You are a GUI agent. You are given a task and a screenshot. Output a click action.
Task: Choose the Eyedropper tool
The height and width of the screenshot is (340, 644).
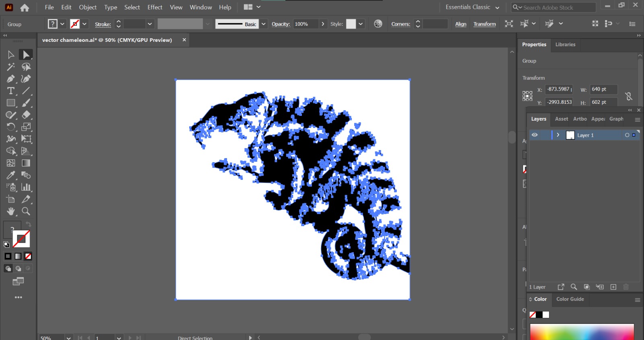coord(11,175)
